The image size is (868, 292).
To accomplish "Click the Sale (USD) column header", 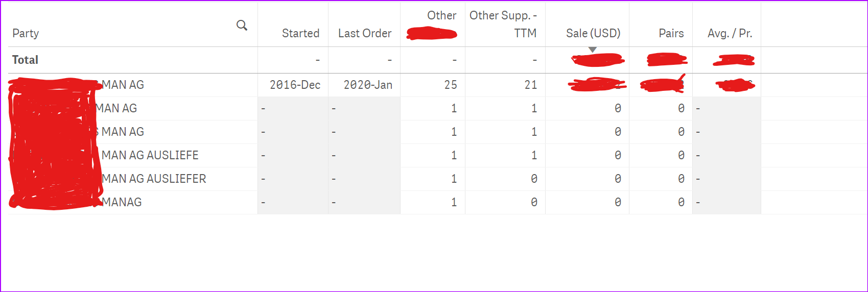I will click(593, 33).
